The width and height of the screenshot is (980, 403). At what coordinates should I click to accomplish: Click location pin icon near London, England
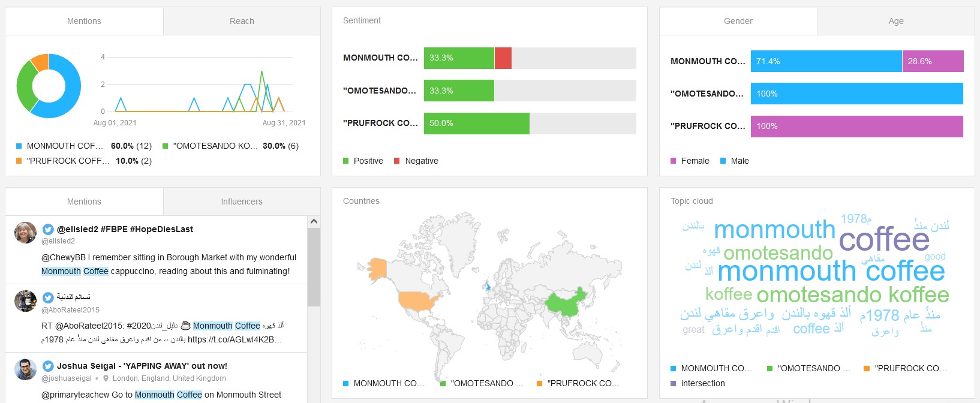(x=106, y=378)
